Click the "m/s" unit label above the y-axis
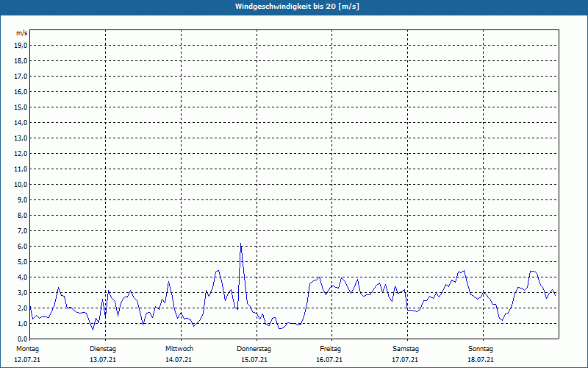The image size is (588, 368). (21, 33)
